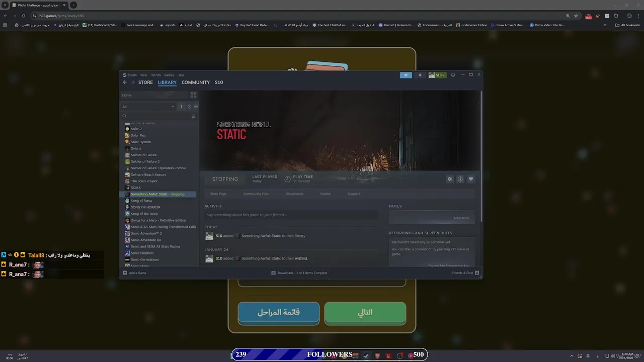Image resolution: width=644 pixels, height=362 pixels.
Task: Open Guides tab for Static
Action: [x=326, y=194]
